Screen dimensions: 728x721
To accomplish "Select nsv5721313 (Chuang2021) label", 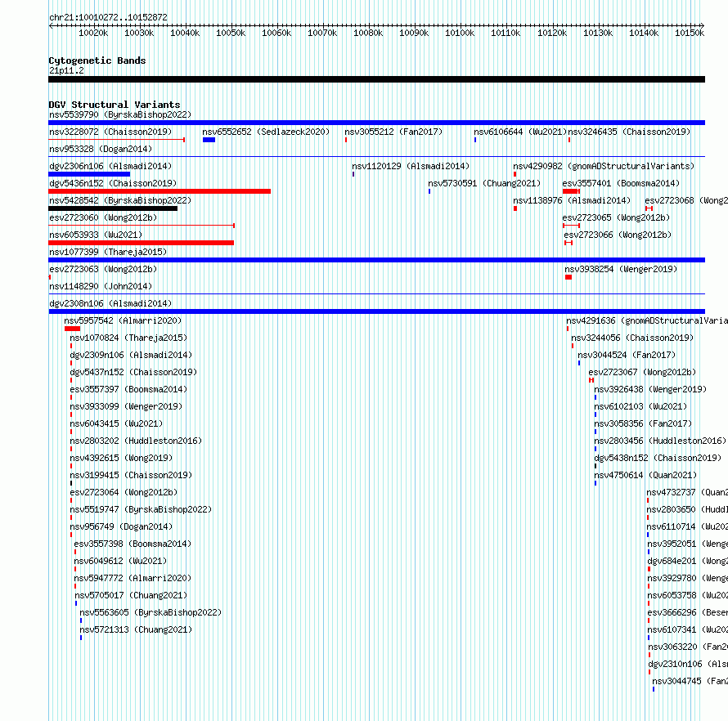I will tap(136, 629).
